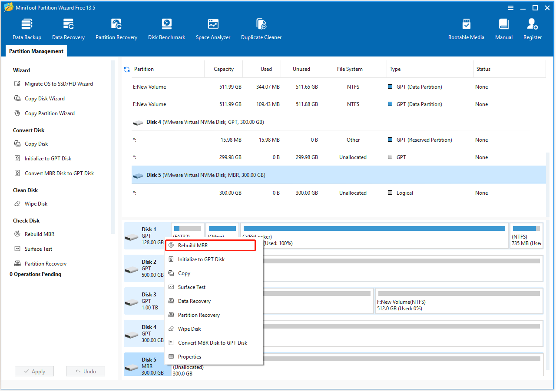Start the Disk Benchmark tool

(x=166, y=29)
